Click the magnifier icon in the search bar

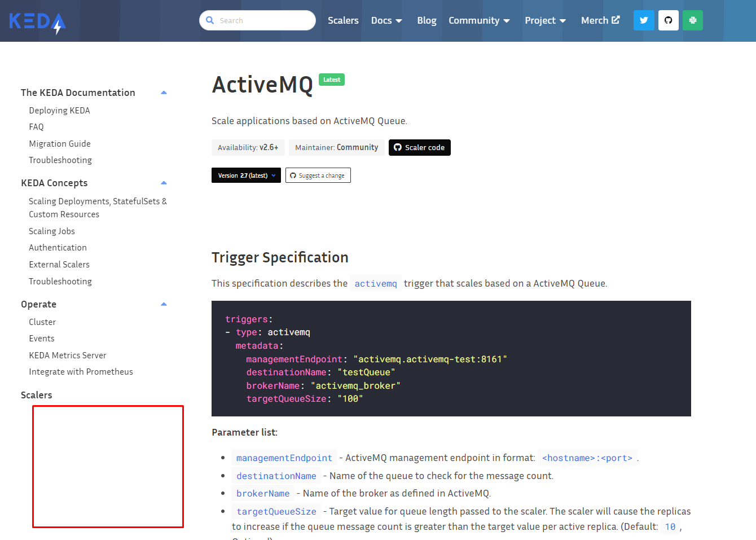pos(210,20)
